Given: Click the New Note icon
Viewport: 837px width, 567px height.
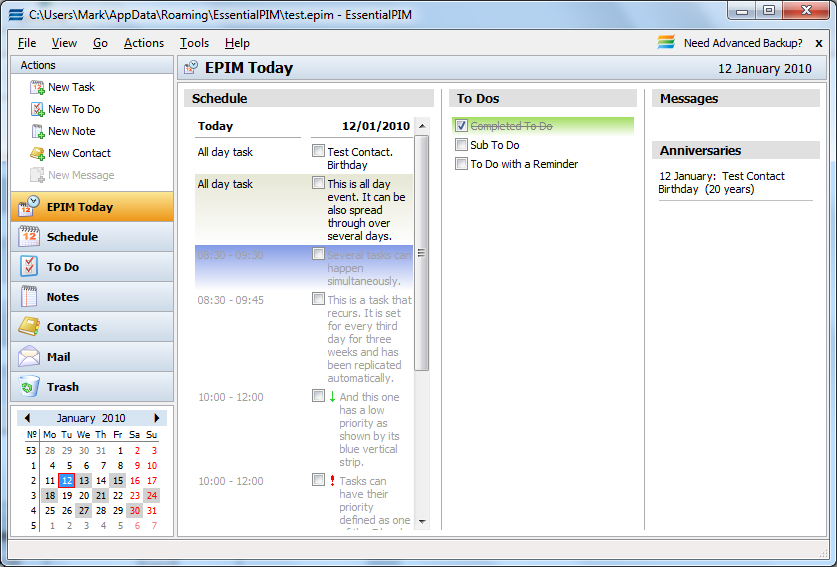Looking at the screenshot, I should [37, 131].
